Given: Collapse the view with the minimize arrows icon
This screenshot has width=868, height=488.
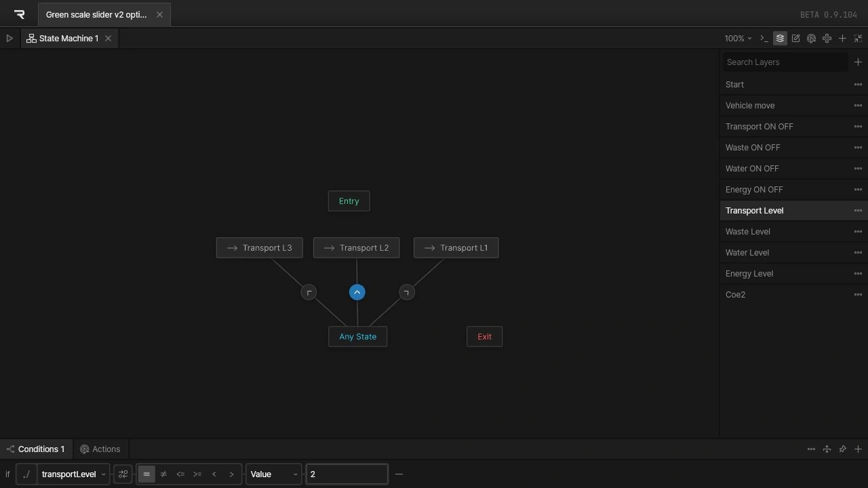Looking at the screenshot, I should coord(858,39).
